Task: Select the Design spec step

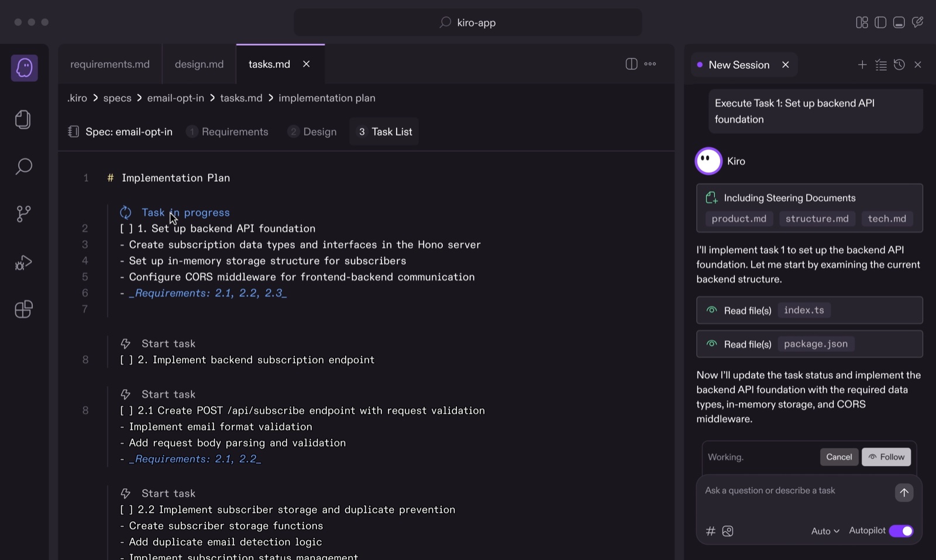Action: coord(312,132)
